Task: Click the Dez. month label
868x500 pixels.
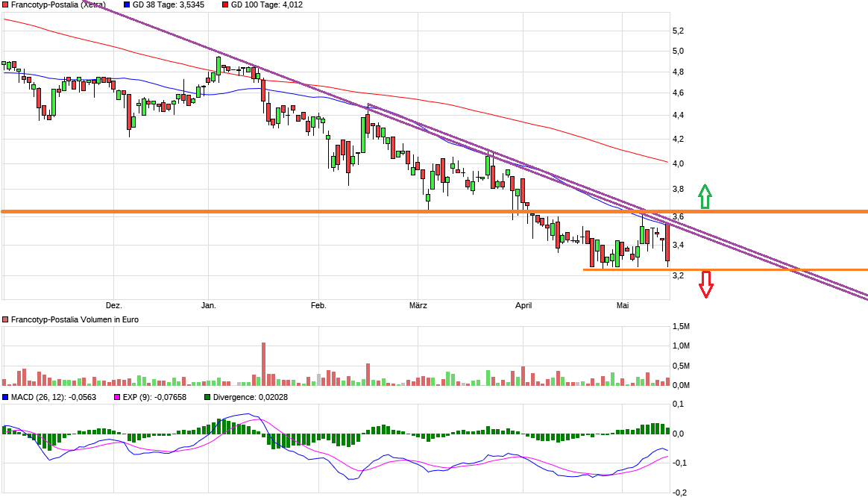Action: 113,305
